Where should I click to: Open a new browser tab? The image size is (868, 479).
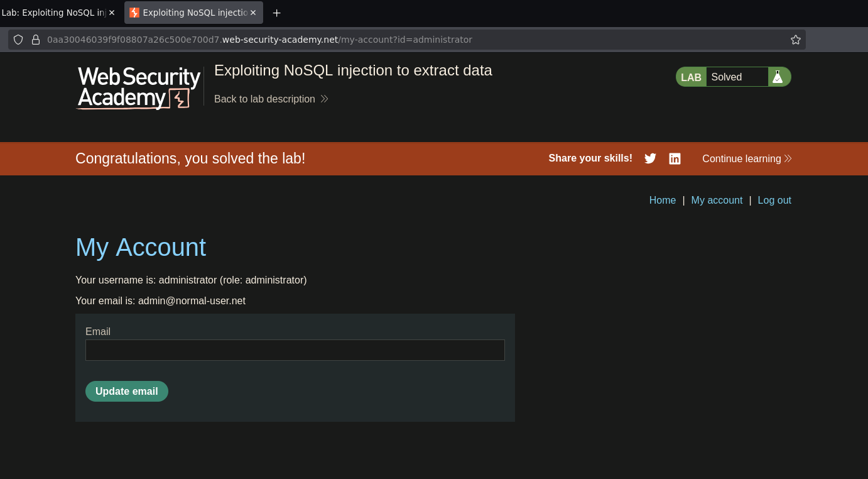(x=276, y=13)
